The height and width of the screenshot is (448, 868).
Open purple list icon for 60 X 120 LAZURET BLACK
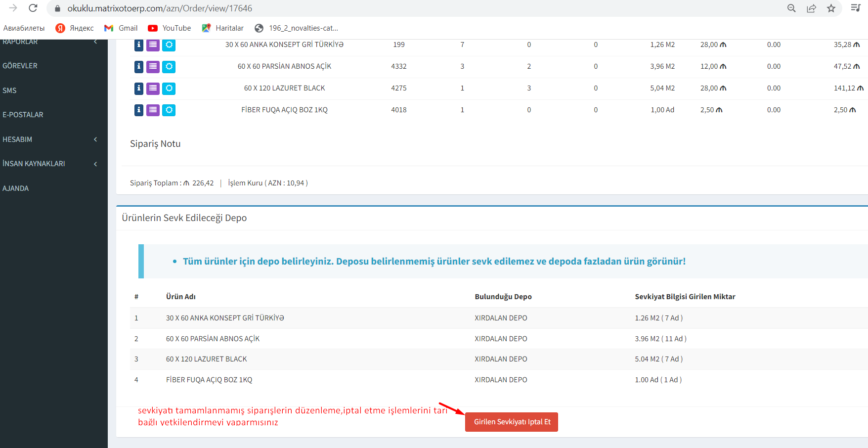pos(153,88)
